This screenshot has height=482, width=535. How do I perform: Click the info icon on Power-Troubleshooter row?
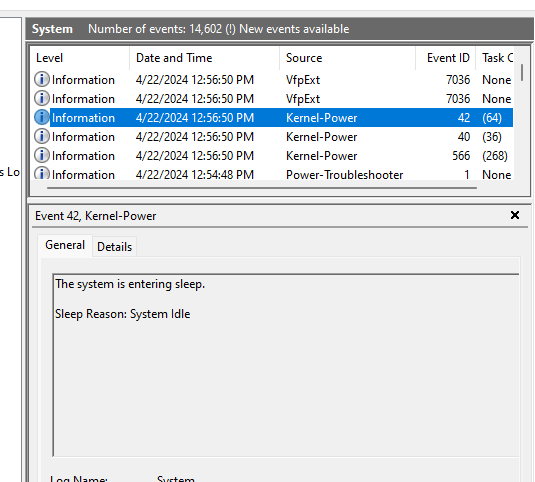pyautogui.click(x=42, y=173)
